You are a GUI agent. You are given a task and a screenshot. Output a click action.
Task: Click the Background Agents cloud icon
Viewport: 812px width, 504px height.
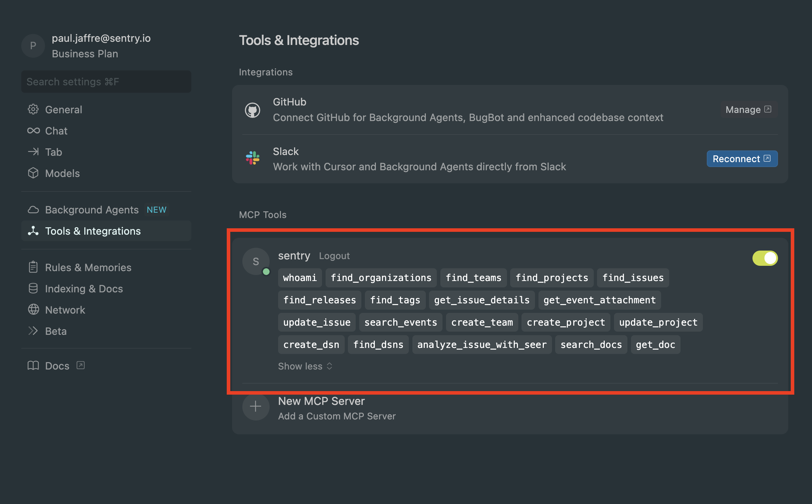[x=33, y=210]
